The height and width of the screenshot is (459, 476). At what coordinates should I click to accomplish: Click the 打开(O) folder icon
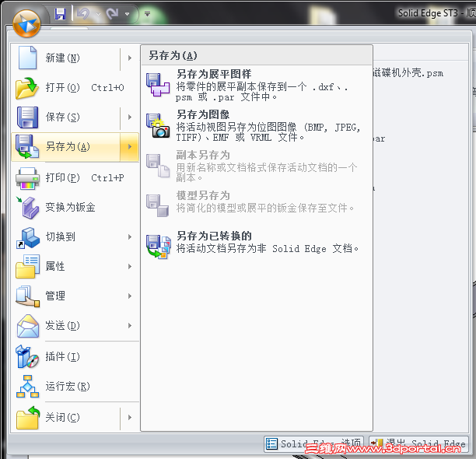pos(26,88)
